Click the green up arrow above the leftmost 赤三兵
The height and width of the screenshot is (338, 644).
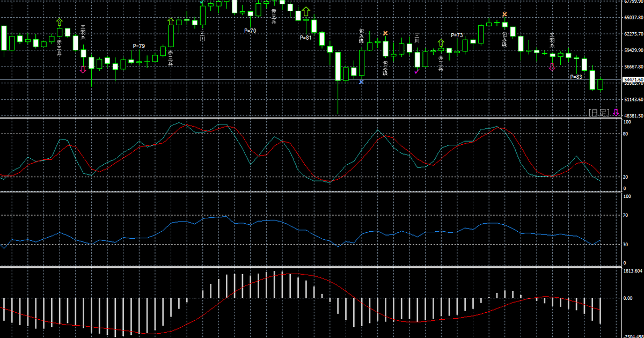pos(59,22)
